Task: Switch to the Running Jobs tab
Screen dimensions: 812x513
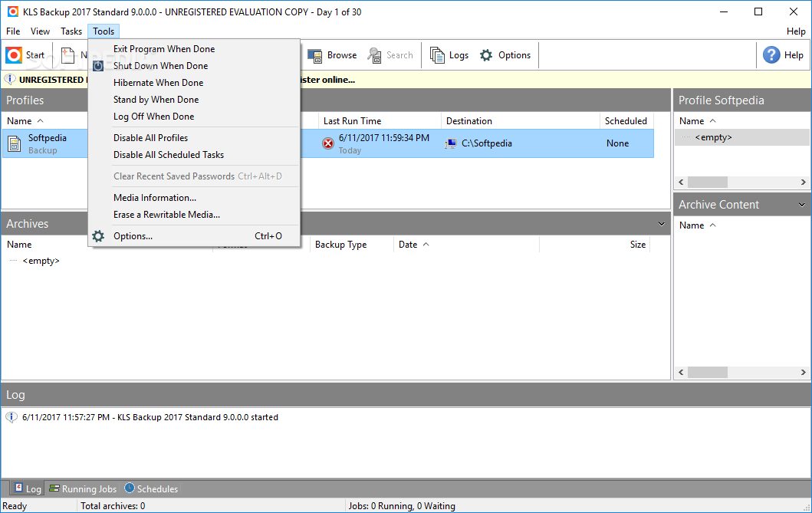Action: [x=83, y=488]
